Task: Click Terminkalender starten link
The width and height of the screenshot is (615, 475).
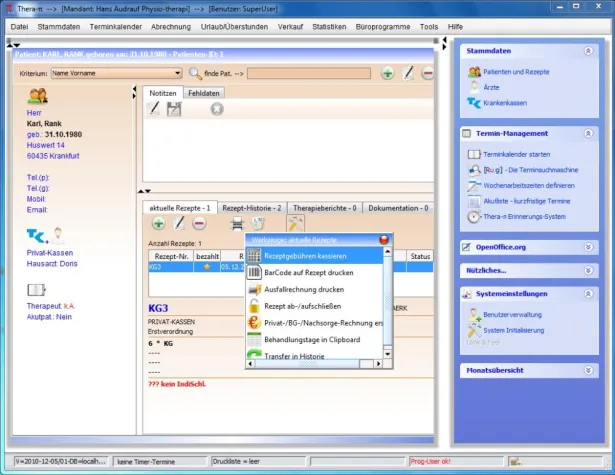Action: pyautogui.click(x=516, y=155)
